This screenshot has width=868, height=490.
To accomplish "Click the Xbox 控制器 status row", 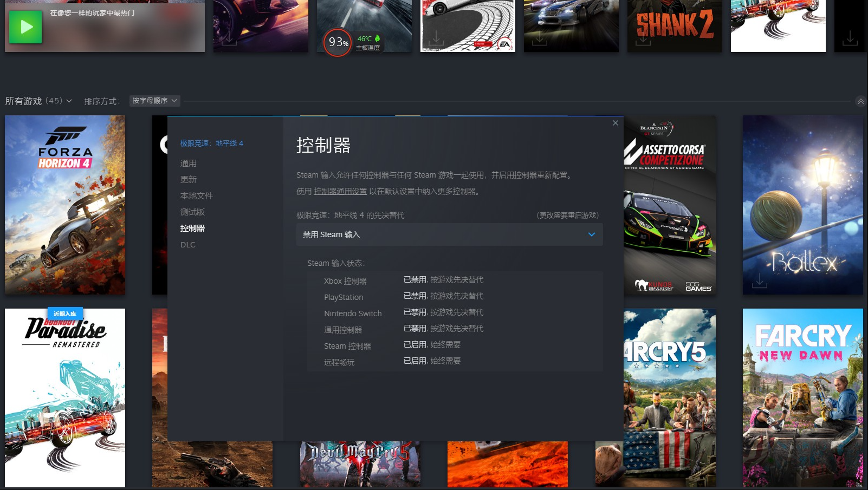I will [x=455, y=280].
